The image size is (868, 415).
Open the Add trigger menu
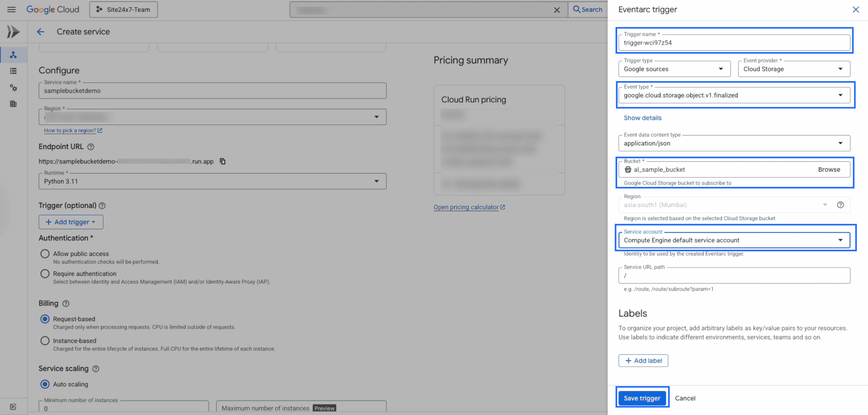(71, 222)
